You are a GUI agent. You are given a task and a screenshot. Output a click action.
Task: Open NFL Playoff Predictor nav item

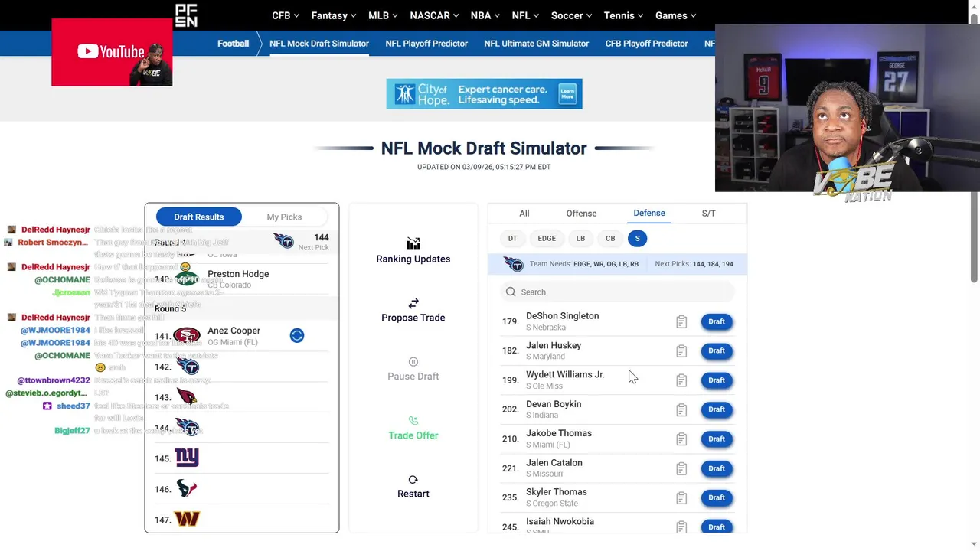[426, 44]
